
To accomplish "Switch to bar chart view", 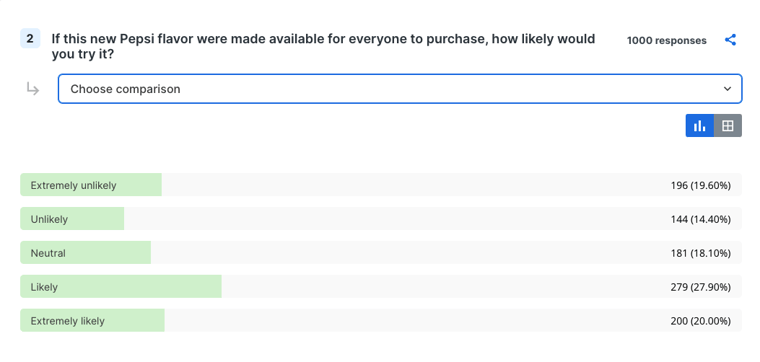I will click(699, 126).
